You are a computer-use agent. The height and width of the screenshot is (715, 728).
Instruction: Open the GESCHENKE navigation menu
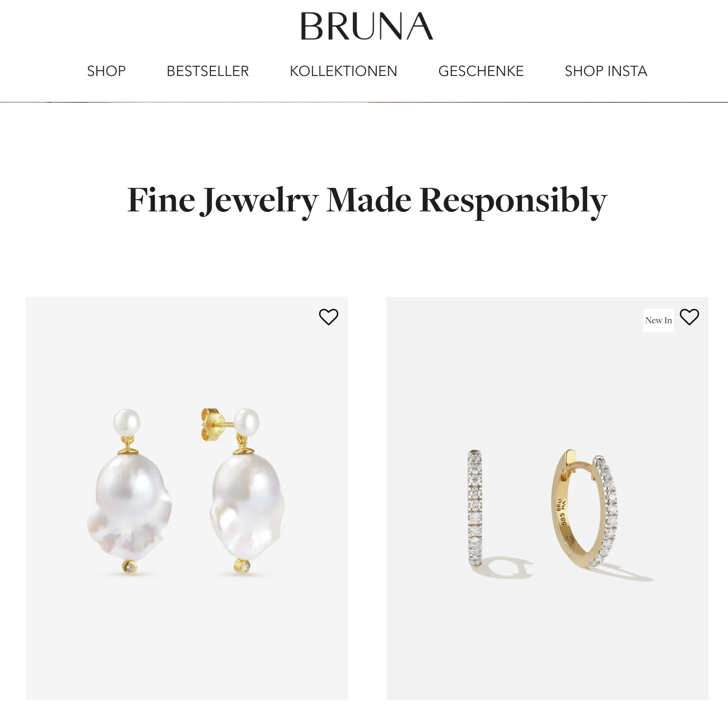[481, 71]
